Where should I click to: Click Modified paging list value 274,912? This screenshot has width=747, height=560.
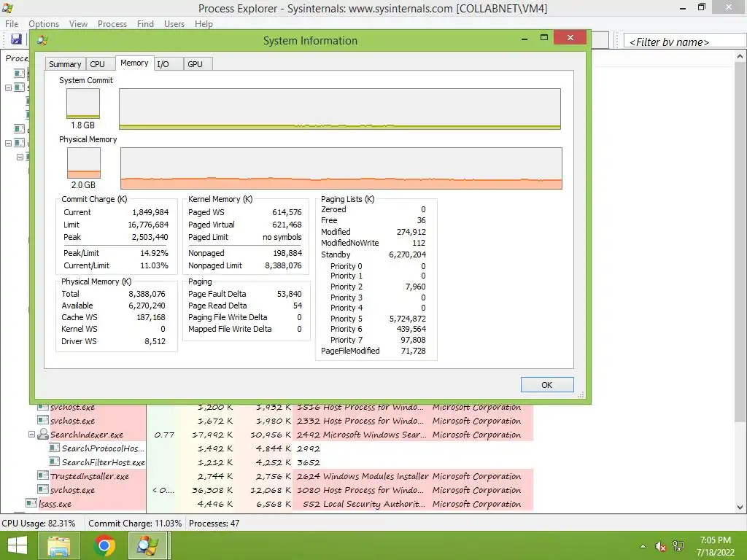[x=411, y=231]
